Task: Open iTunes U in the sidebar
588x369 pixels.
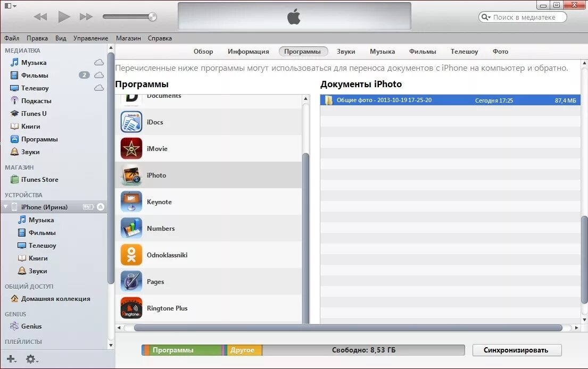Action: pos(34,113)
